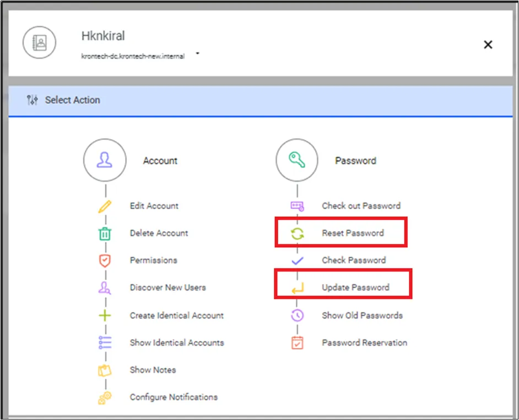Click the address book icon beside Hknkiral
Screen dimensions: 519x420
(x=39, y=42)
